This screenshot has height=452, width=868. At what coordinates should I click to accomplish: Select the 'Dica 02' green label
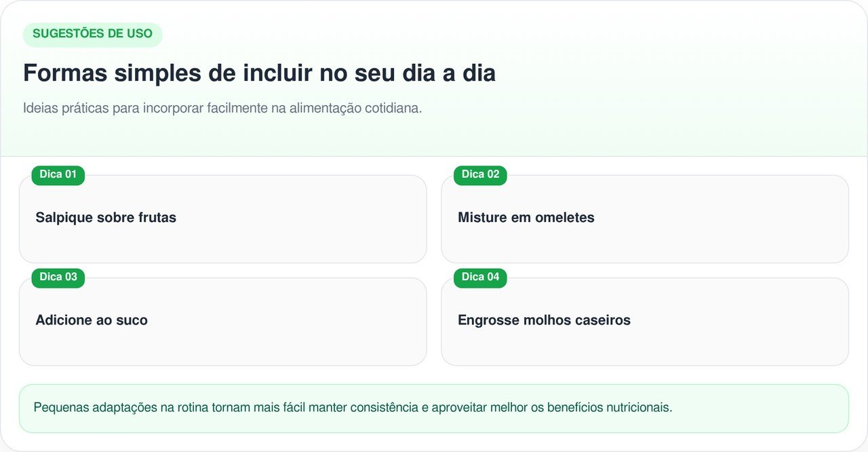tap(480, 174)
